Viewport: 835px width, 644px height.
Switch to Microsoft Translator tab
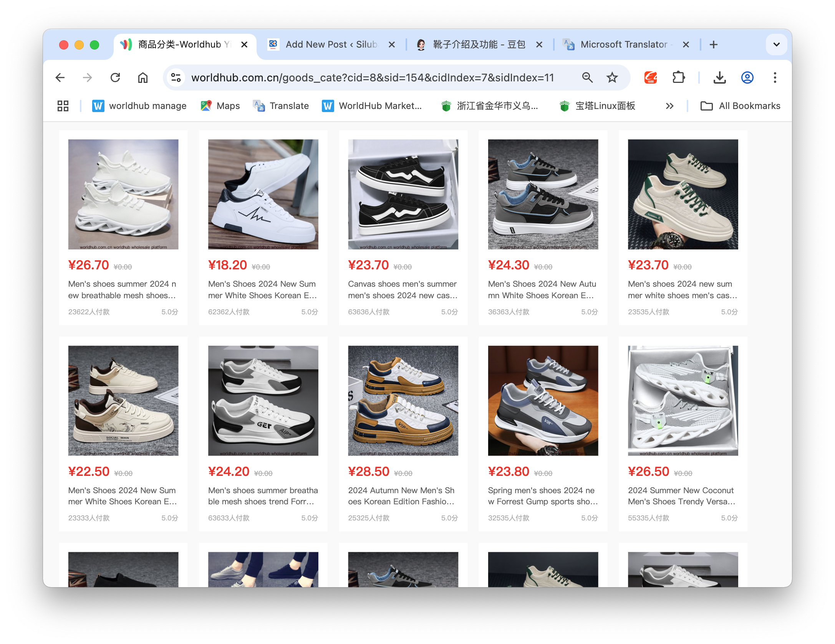623,45
